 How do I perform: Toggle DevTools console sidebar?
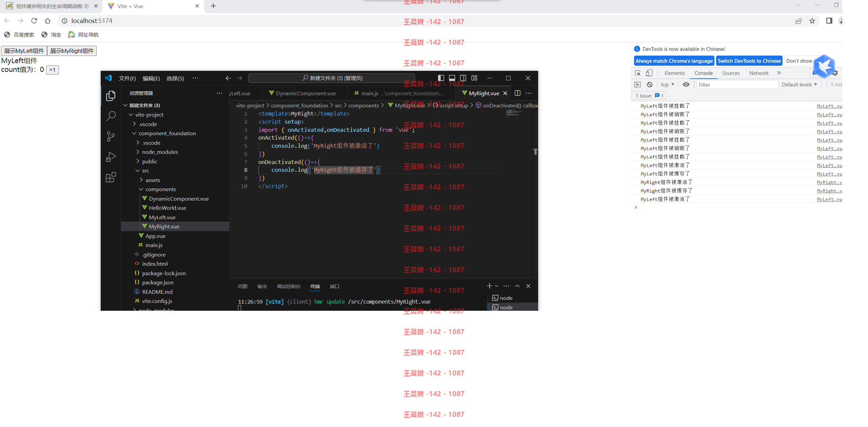pos(637,85)
